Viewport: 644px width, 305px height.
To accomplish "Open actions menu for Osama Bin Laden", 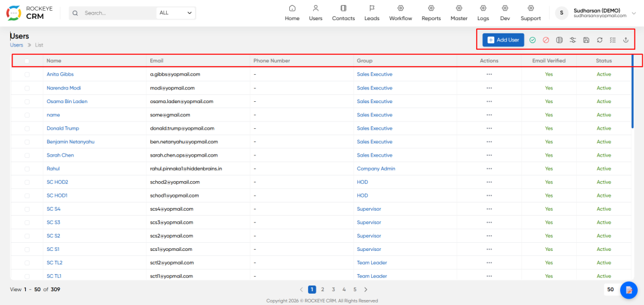I will click(489, 101).
